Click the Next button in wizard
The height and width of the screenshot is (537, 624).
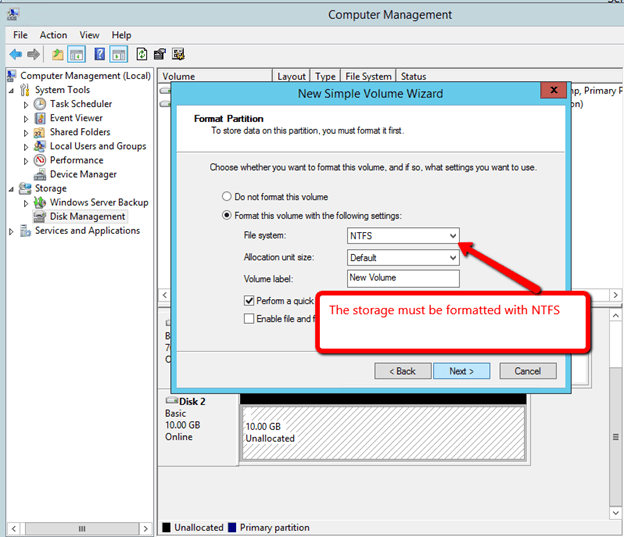point(461,371)
